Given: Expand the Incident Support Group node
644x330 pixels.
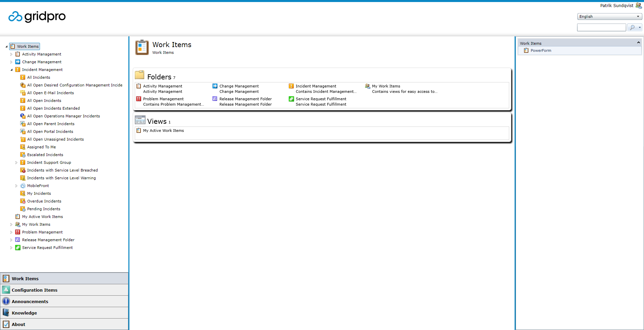Looking at the screenshot, I should click(16, 162).
